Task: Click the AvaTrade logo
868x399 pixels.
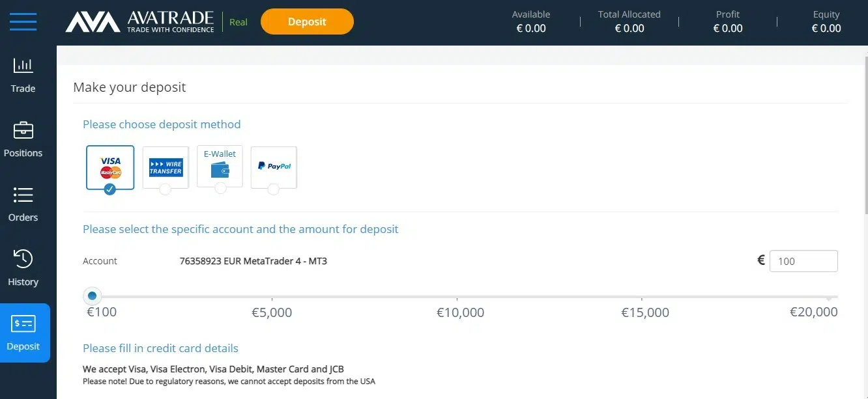Action: point(140,22)
